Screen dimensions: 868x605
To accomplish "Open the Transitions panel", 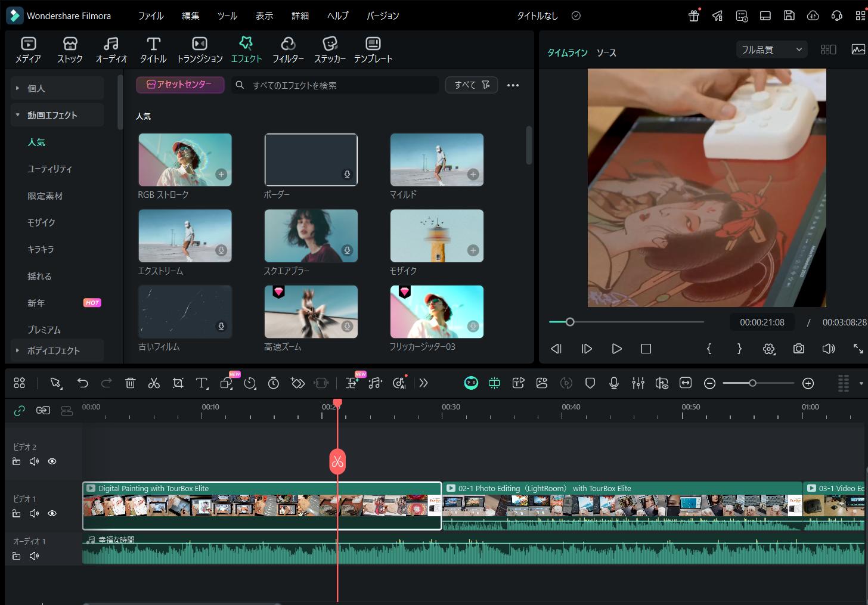I will [200, 49].
